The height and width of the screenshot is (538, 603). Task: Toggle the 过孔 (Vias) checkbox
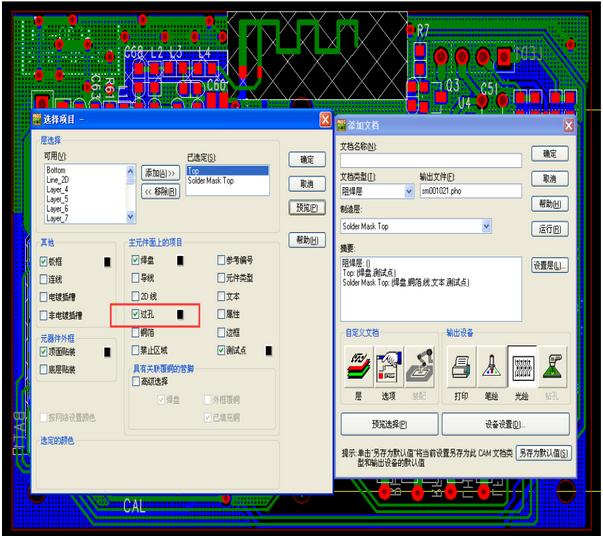pos(136,314)
